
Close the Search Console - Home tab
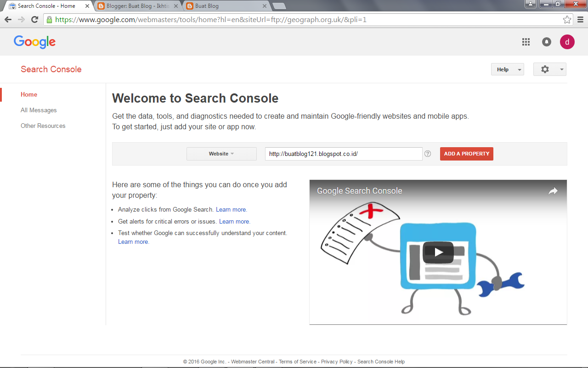(x=87, y=6)
